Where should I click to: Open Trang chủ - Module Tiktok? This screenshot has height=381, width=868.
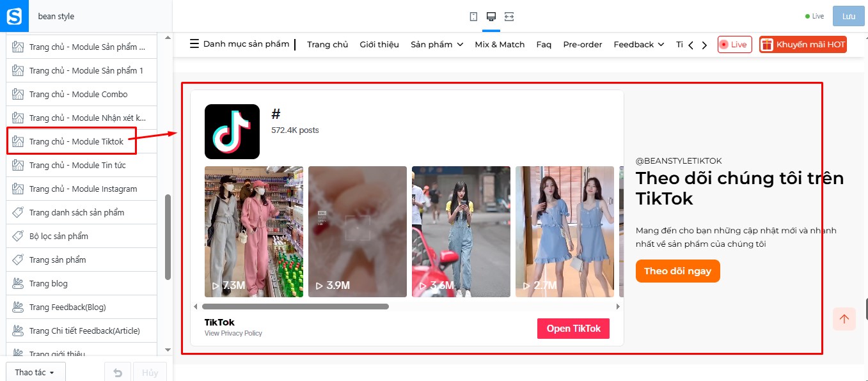[82, 141]
